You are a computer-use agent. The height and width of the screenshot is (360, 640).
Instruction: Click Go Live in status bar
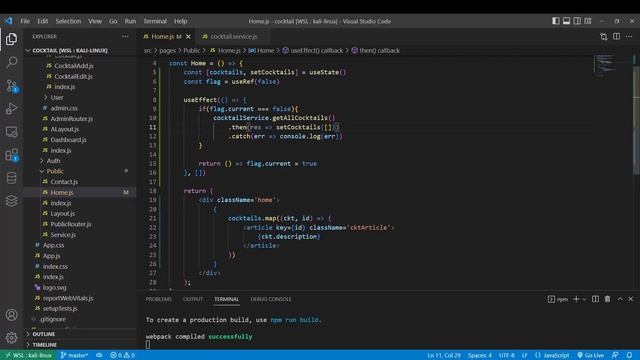[591, 355]
